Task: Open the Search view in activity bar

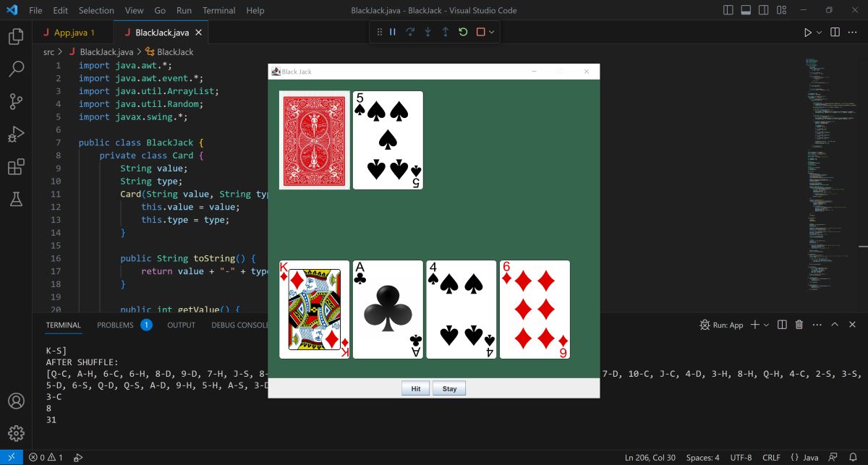Action: pos(16,69)
